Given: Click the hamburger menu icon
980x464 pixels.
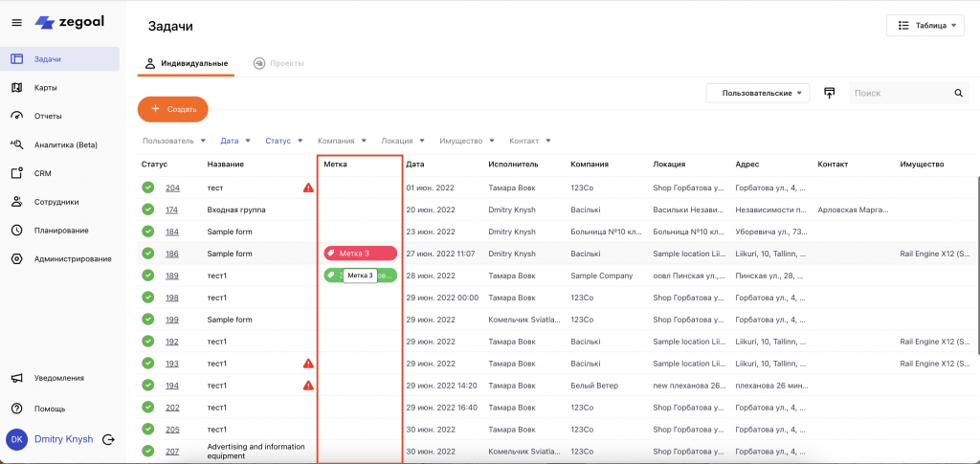Looking at the screenshot, I should coord(16,22).
